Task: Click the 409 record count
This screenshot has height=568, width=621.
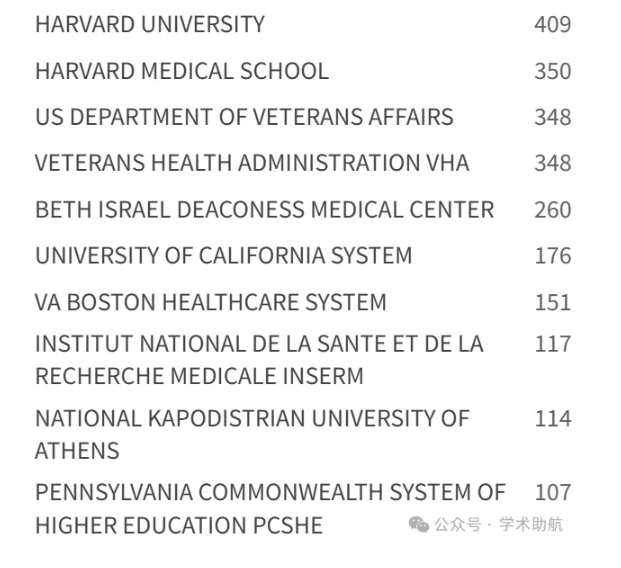Action: [x=553, y=24]
